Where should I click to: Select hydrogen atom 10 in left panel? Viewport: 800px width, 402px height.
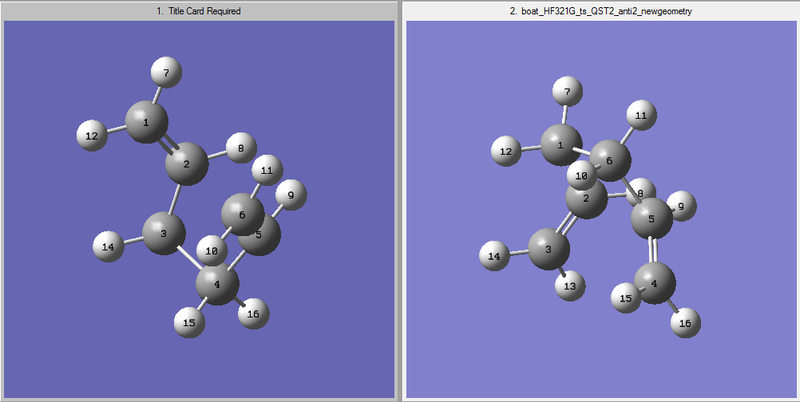click(x=212, y=250)
